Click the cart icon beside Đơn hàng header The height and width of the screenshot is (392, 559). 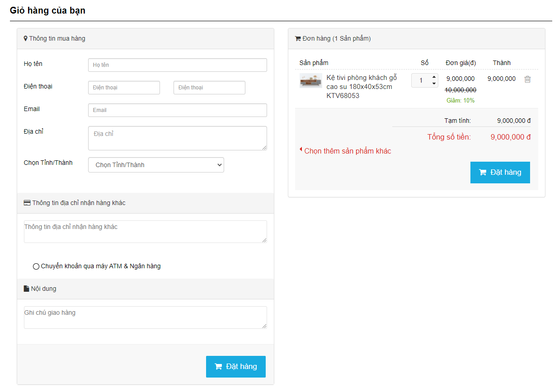click(298, 39)
